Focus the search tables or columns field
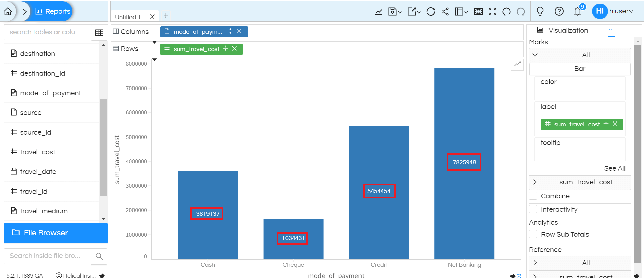 [x=47, y=32]
